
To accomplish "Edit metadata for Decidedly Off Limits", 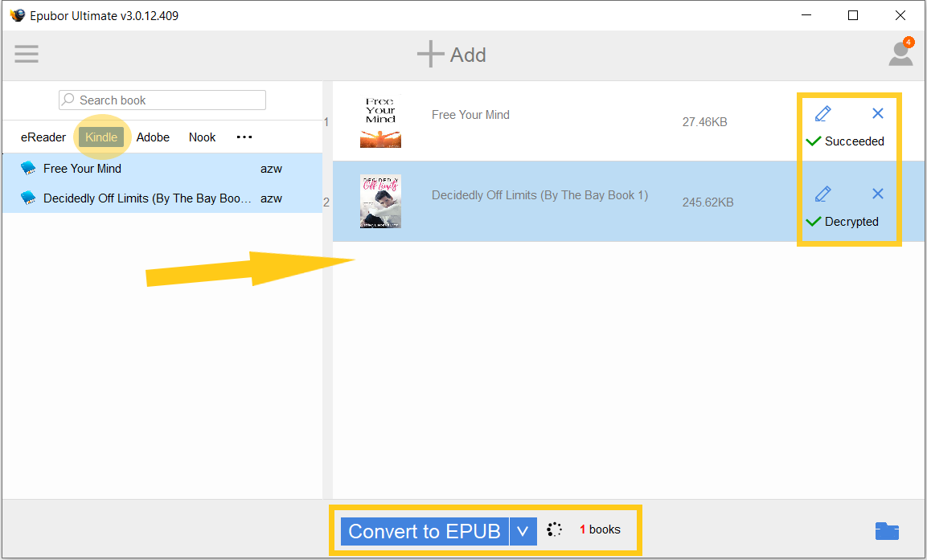I will coord(823,194).
